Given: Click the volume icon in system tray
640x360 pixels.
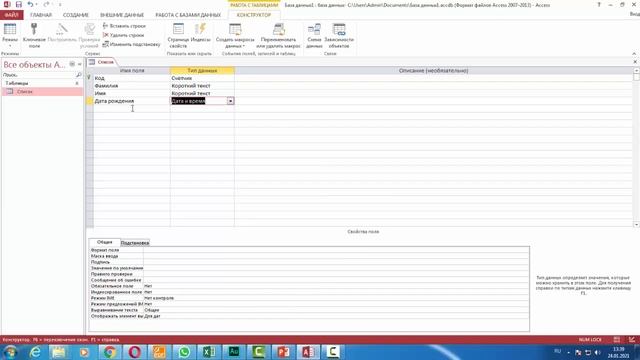Looking at the screenshot, I should pos(597,352).
